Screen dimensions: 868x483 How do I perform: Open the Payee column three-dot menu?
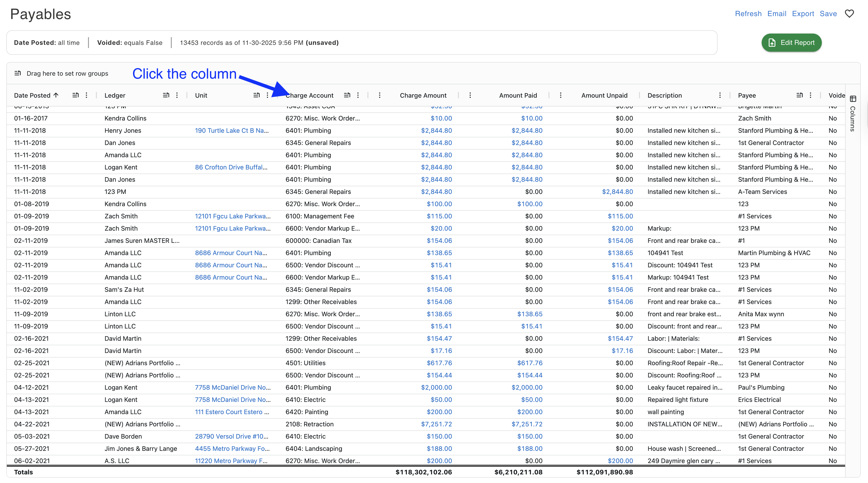pos(810,95)
